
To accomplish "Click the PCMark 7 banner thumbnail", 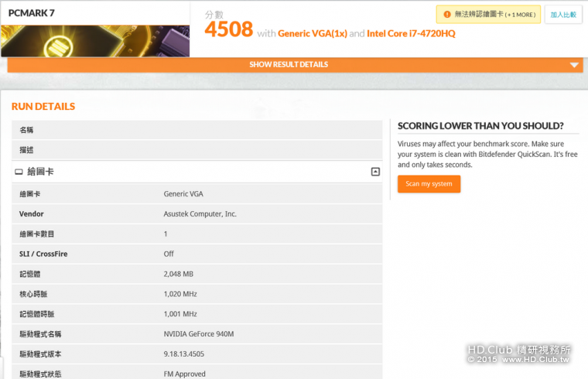I will 95,41.
